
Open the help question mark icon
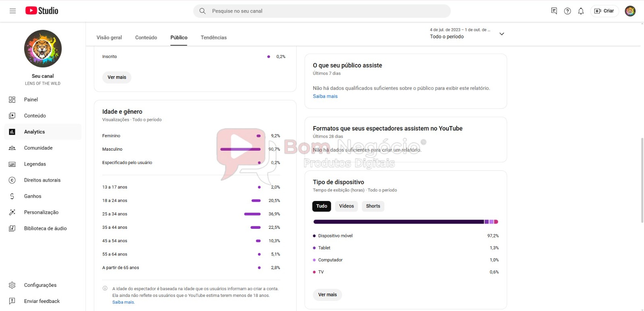click(x=568, y=11)
